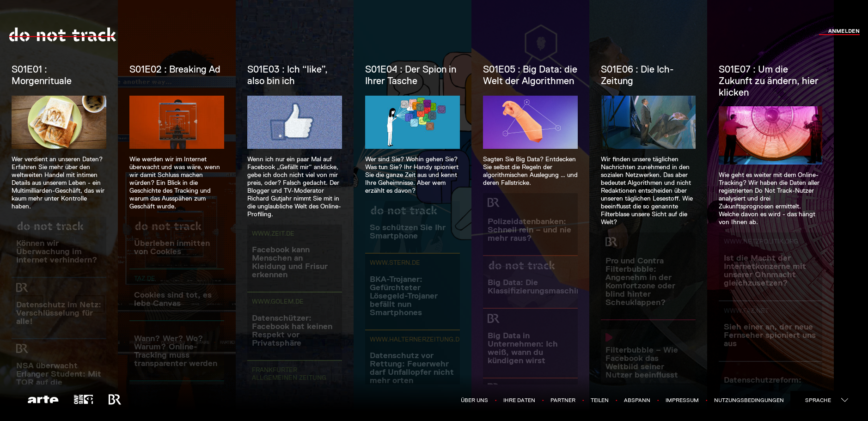Open Big Data: Die Klassifizierungsmaschine article
The width and height of the screenshot is (868, 421).
[532, 287]
